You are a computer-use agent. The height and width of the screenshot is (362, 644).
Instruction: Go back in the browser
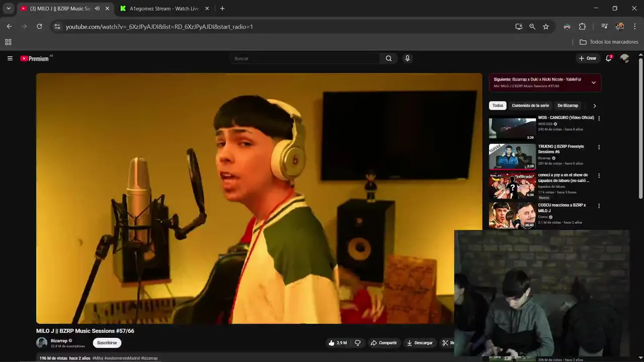(9, 27)
